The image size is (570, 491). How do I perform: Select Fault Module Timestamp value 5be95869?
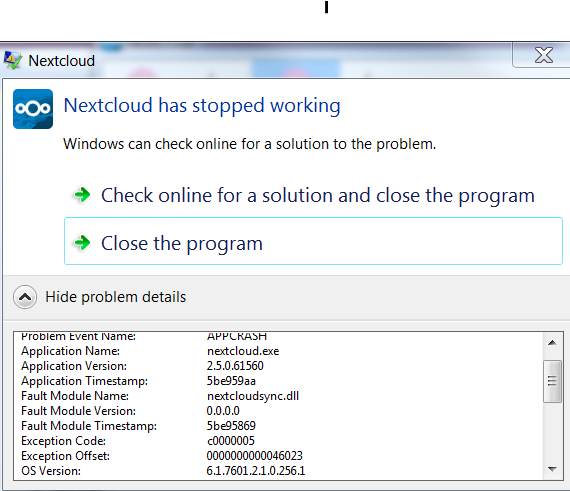coord(231,426)
